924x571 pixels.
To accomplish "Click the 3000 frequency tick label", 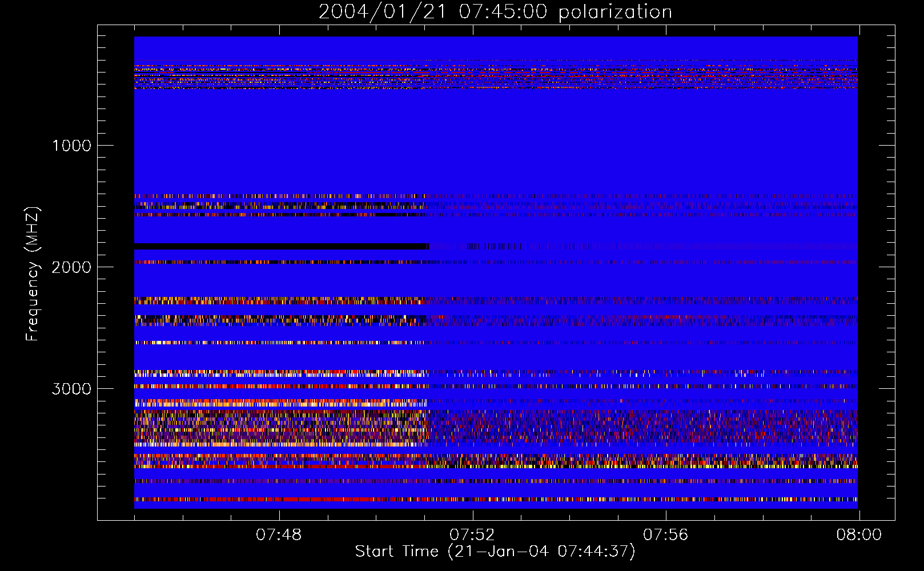I will pyautogui.click(x=71, y=389).
